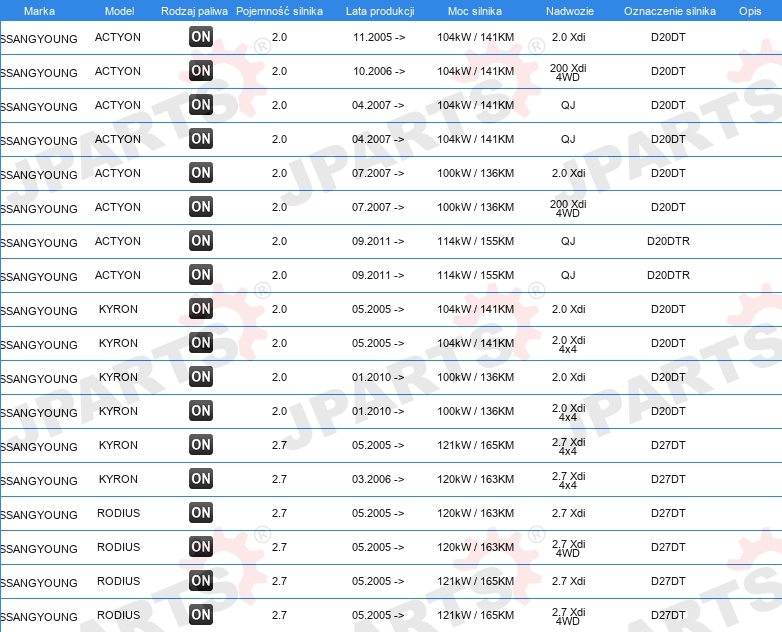Click '2.0 Xdi' body in ACTYON 11.2005 row
Image resolution: width=782 pixels, height=632 pixels.
point(569,37)
